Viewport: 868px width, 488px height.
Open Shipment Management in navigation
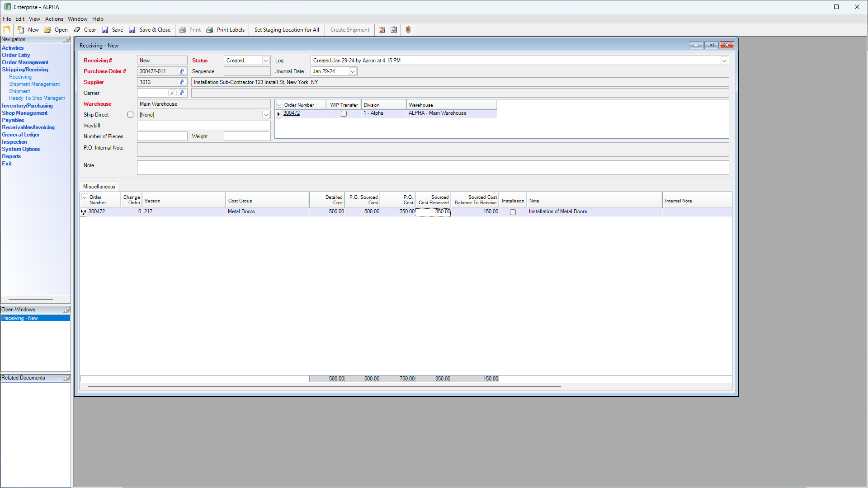point(34,84)
